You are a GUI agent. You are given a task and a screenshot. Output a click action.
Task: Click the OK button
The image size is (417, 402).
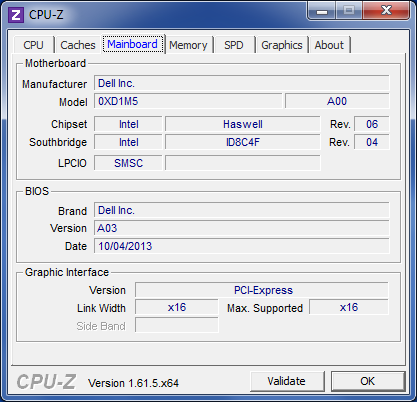pos(368,381)
